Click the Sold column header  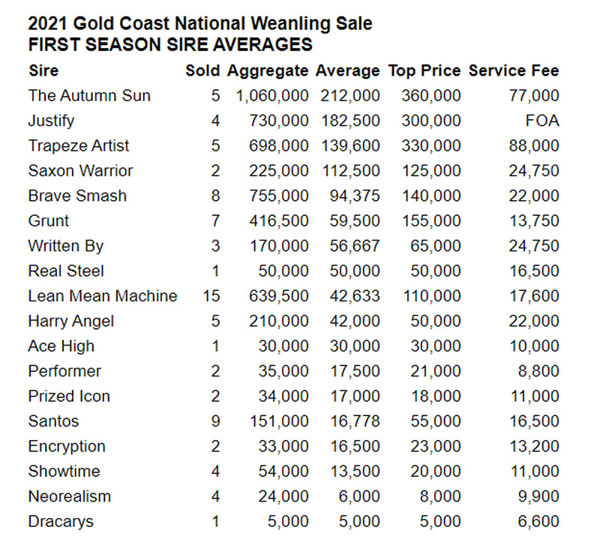pyautogui.click(x=202, y=71)
